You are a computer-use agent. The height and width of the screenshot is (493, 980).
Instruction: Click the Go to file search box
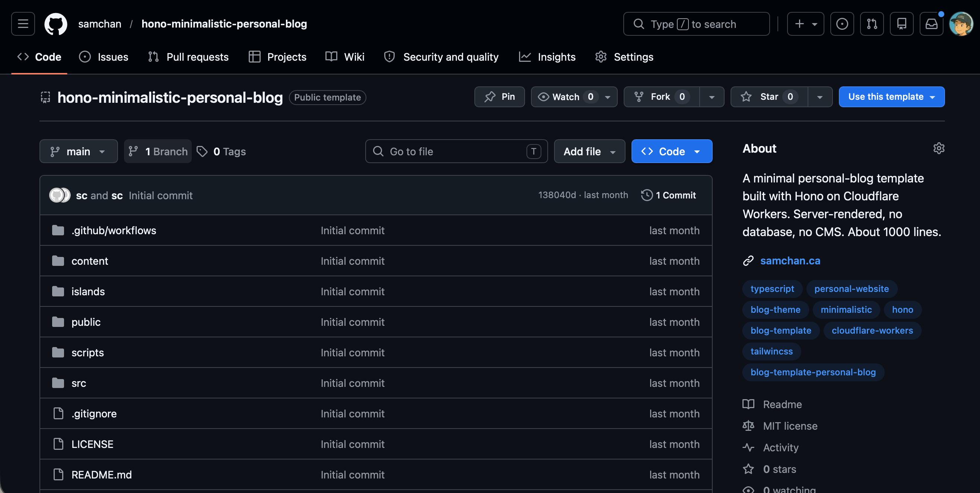click(456, 152)
